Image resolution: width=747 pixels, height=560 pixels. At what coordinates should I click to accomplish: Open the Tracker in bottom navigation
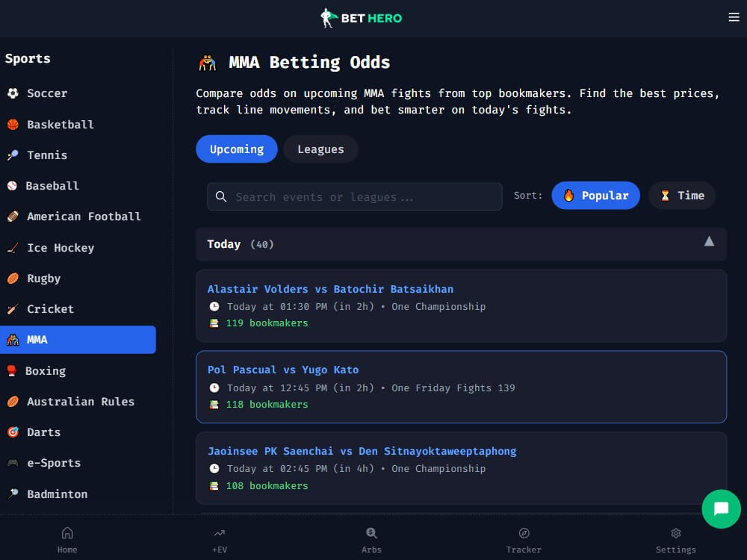coord(524,538)
